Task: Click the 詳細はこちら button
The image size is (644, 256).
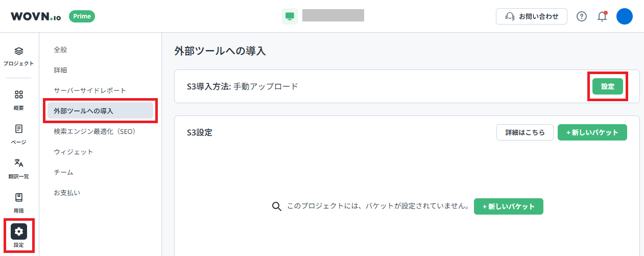Action: pyautogui.click(x=524, y=132)
